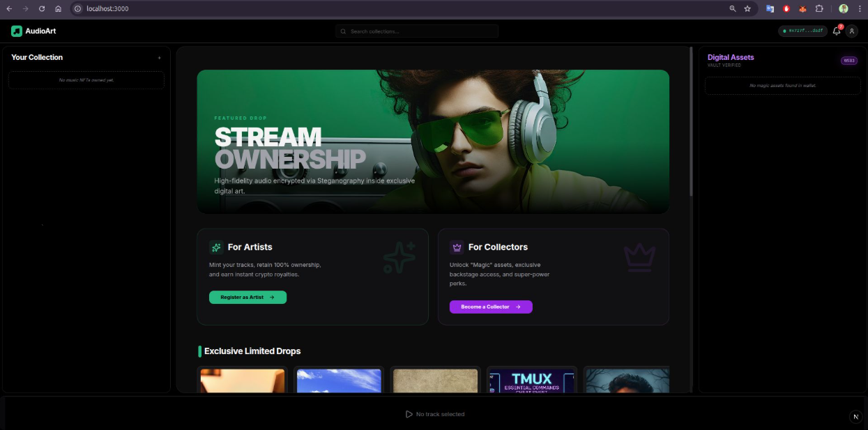Click the Register as Artist button
Image resolution: width=868 pixels, height=430 pixels.
248,298
